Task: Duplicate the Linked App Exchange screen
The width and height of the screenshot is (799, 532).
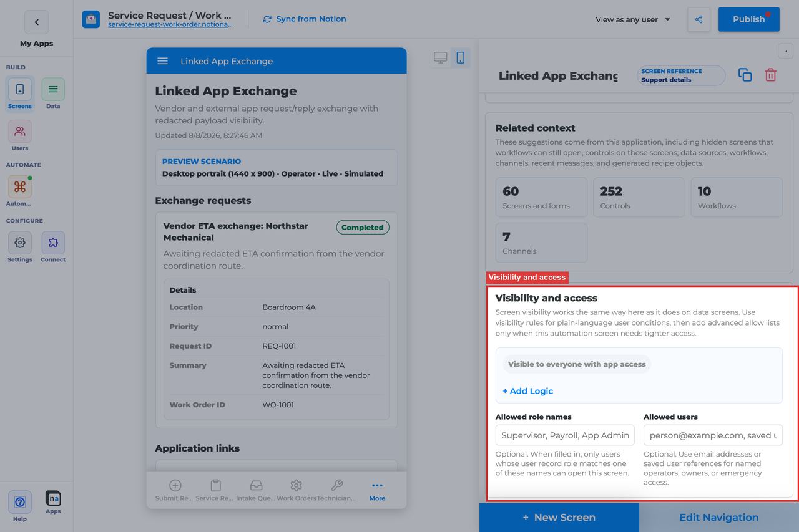Action: [745, 75]
